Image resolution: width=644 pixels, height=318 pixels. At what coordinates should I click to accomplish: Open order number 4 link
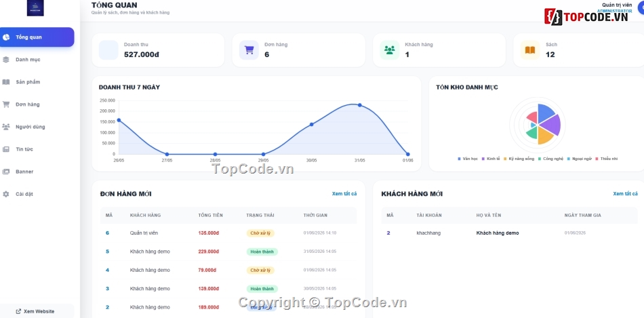pos(108,270)
